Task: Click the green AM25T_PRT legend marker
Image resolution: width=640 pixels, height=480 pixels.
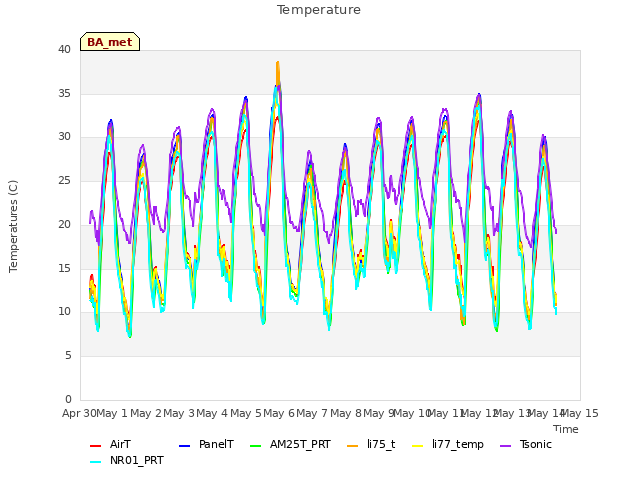Action: point(255,446)
